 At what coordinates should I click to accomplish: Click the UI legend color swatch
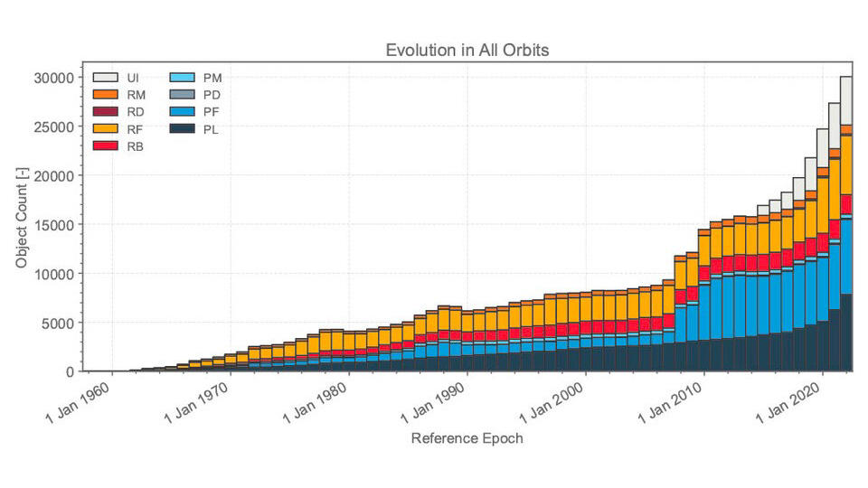point(105,78)
